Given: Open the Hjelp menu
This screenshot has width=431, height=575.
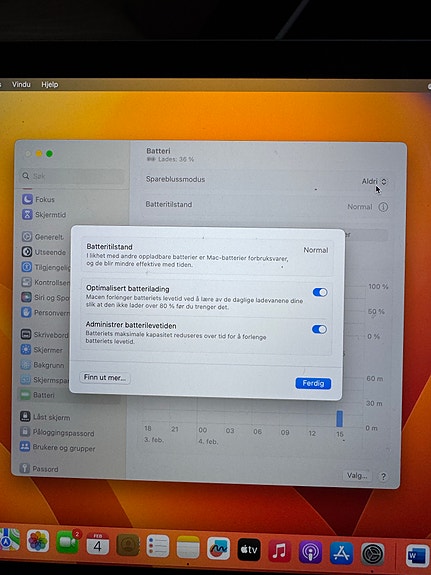Looking at the screenshot, I should [50, 85].
